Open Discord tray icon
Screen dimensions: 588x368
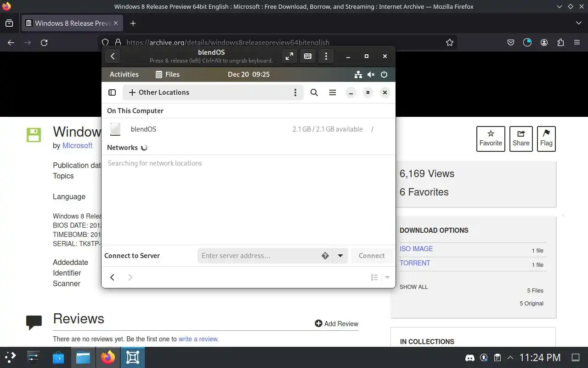click(x=470, y=357)
